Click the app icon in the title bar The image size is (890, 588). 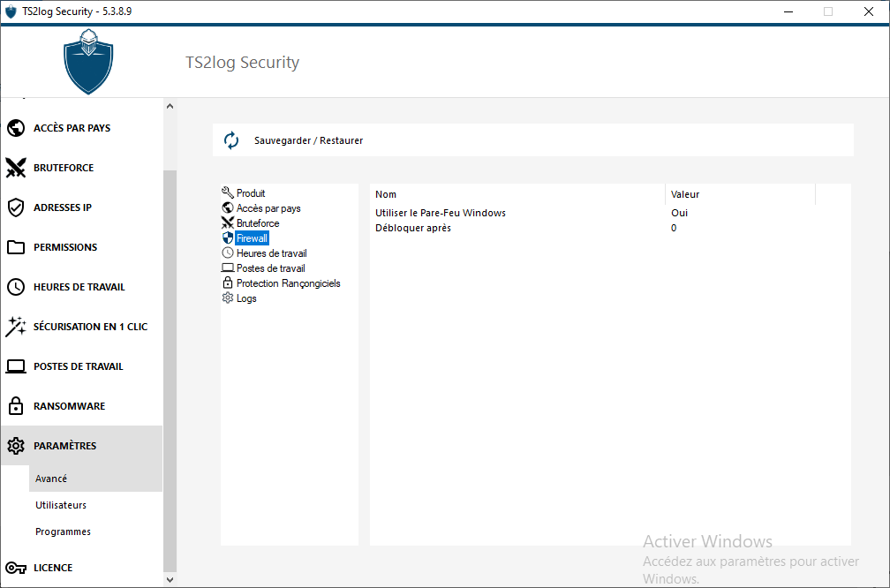[11, 11]
